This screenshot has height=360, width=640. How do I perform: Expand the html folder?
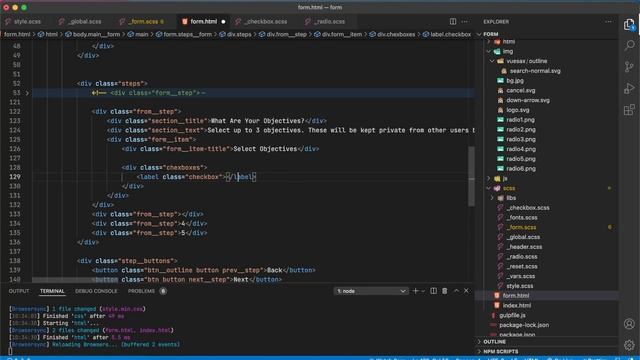click(489, 42)
